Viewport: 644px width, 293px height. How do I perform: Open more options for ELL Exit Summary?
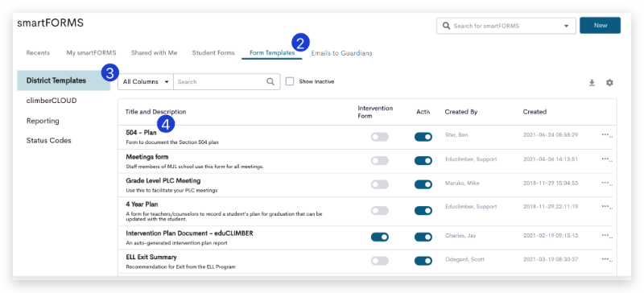point(607,259)
